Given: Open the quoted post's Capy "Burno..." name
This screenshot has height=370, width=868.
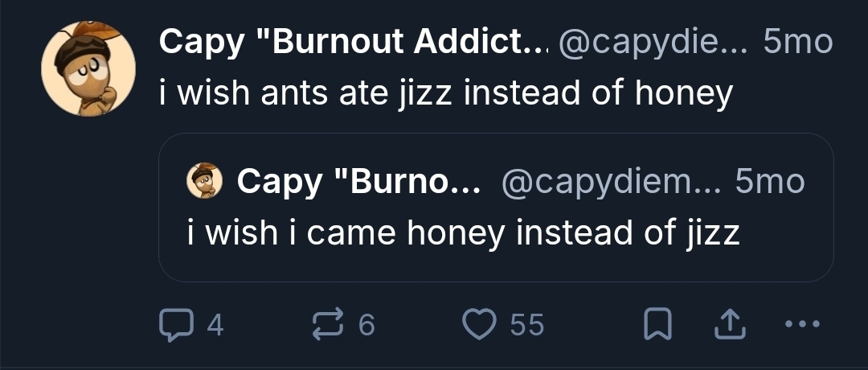Looking at the screenshot, I should [x=358, y=183].
